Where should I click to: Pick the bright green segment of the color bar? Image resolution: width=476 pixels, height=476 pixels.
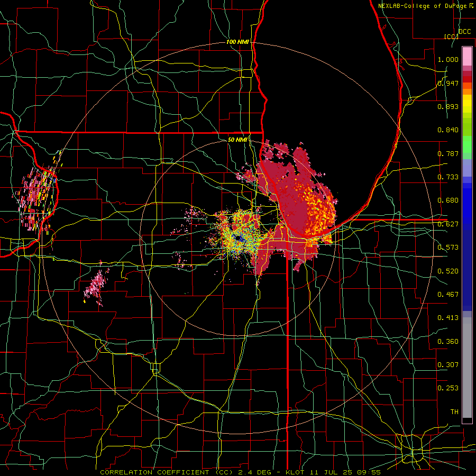coord(467,144)
